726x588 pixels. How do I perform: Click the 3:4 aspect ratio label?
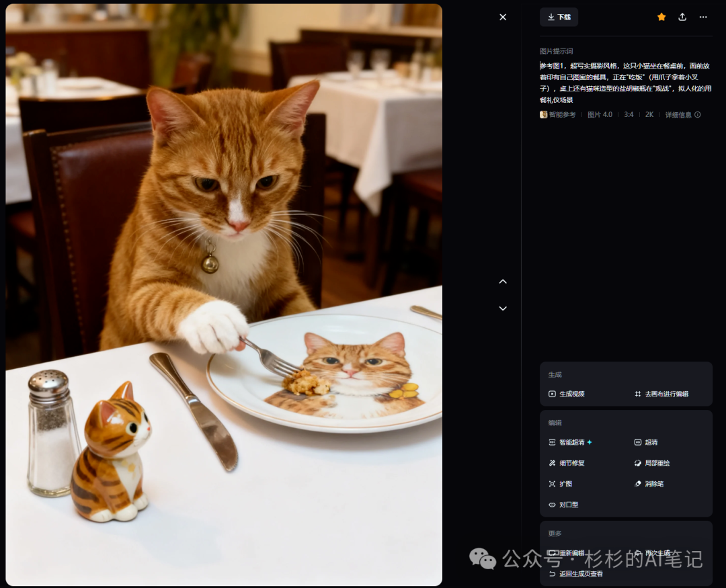629,115
